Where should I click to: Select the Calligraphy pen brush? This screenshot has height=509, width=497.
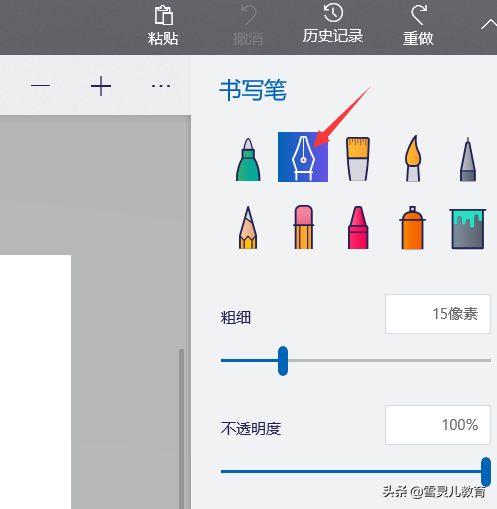pyautogui.click(x=303, y=157)
